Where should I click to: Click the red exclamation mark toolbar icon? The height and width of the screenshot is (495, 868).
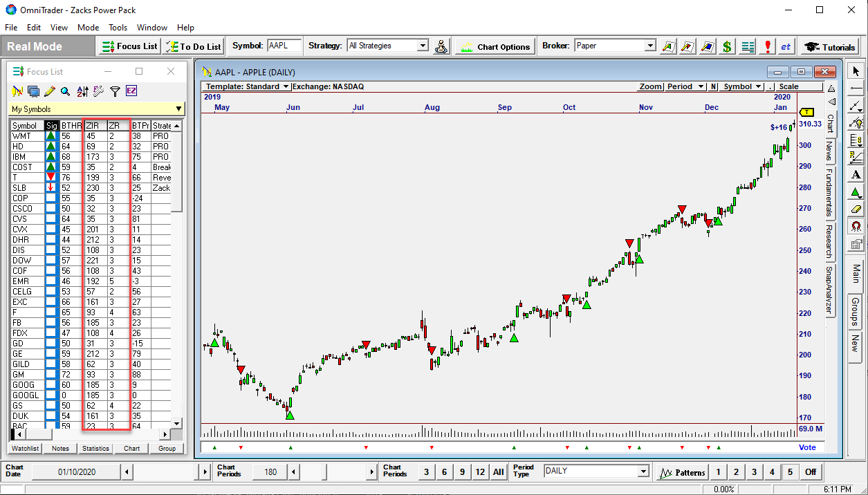point(768,46)
